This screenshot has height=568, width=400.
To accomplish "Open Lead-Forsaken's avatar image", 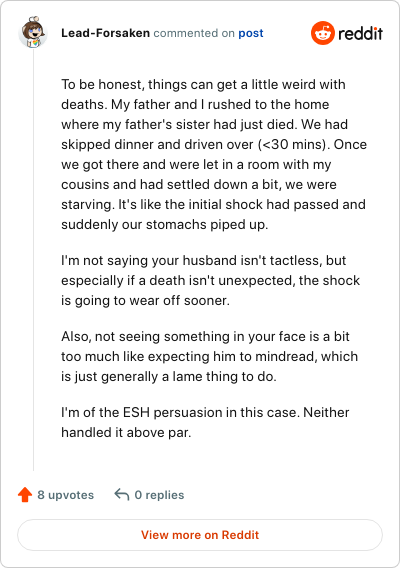I will [33, 32].
